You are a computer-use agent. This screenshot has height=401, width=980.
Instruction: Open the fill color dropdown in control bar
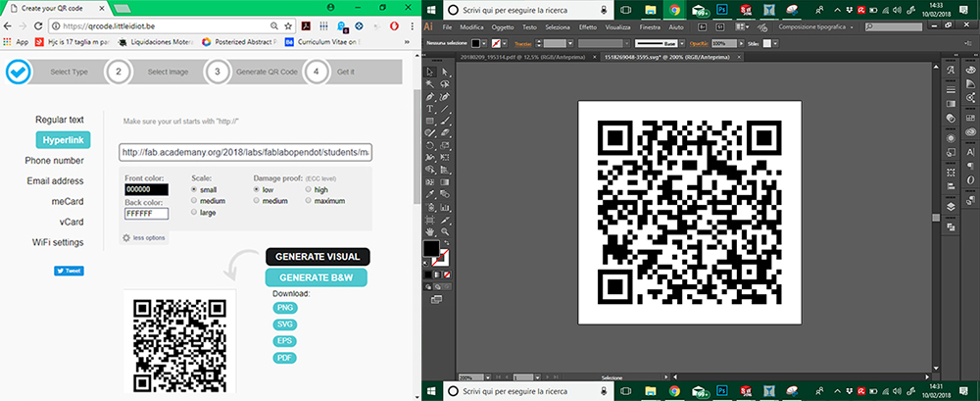[484, 43]
